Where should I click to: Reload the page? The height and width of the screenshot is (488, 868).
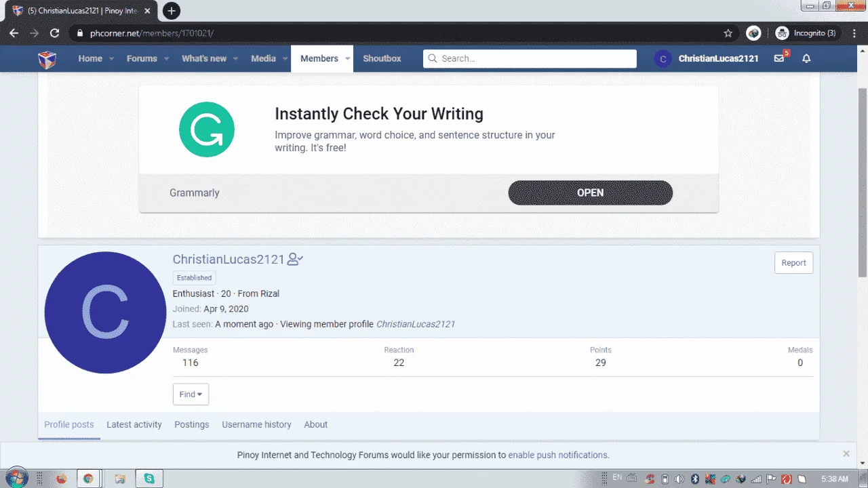click(55, 33)
